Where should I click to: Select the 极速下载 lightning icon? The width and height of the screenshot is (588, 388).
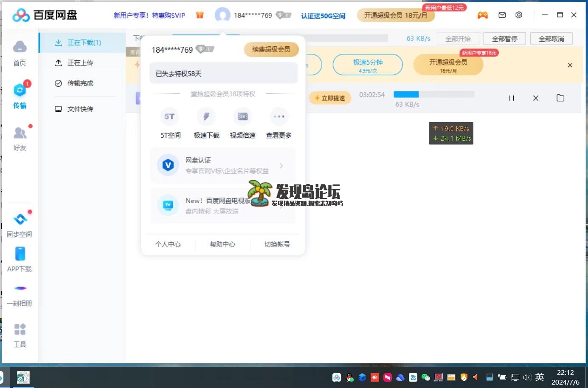[x=206, y=116]
